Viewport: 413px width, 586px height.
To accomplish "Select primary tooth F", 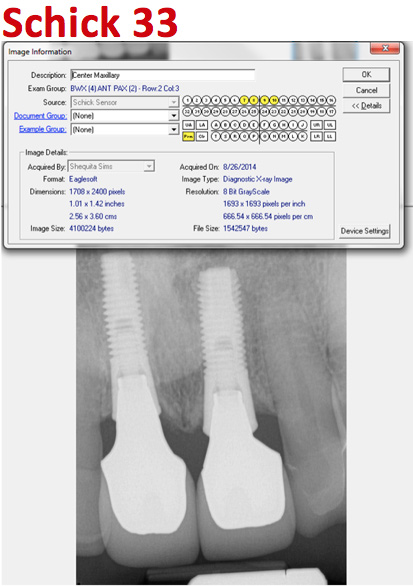I will [264, 125].
